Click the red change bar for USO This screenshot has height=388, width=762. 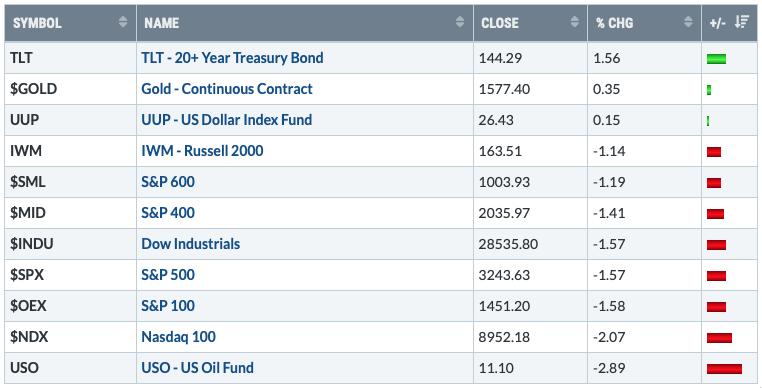725,369
